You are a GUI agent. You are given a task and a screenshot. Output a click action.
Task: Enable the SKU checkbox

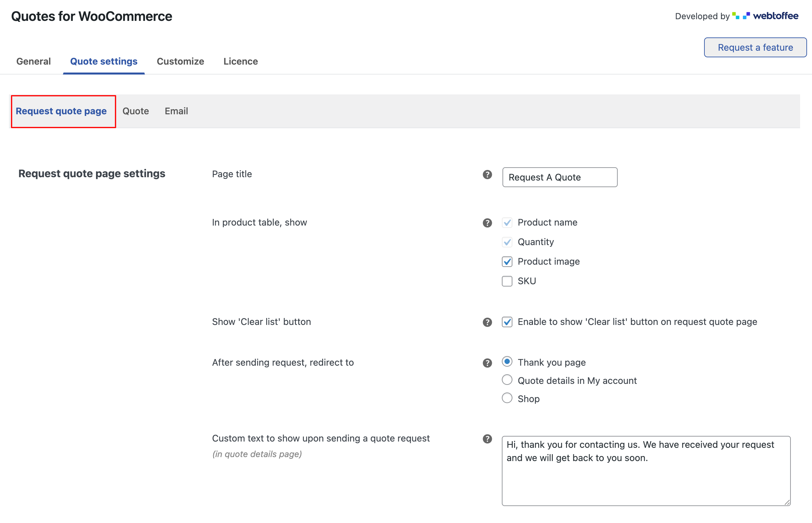click(507, 281)
